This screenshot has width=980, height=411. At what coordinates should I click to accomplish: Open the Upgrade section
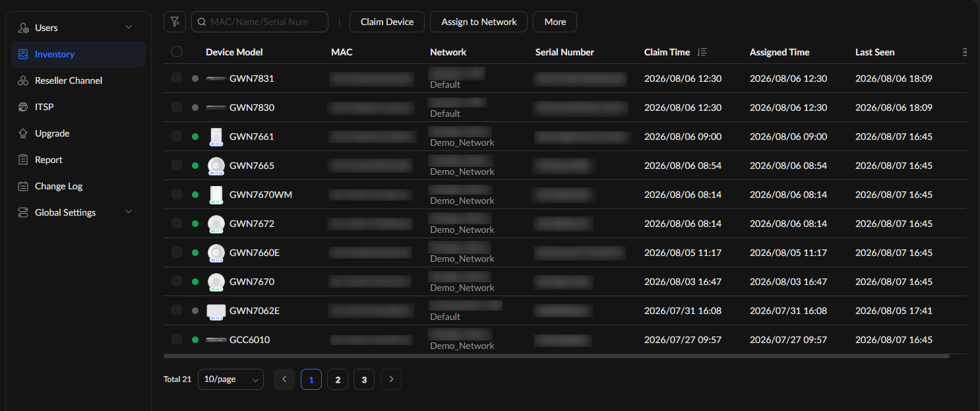pos(78,133)
